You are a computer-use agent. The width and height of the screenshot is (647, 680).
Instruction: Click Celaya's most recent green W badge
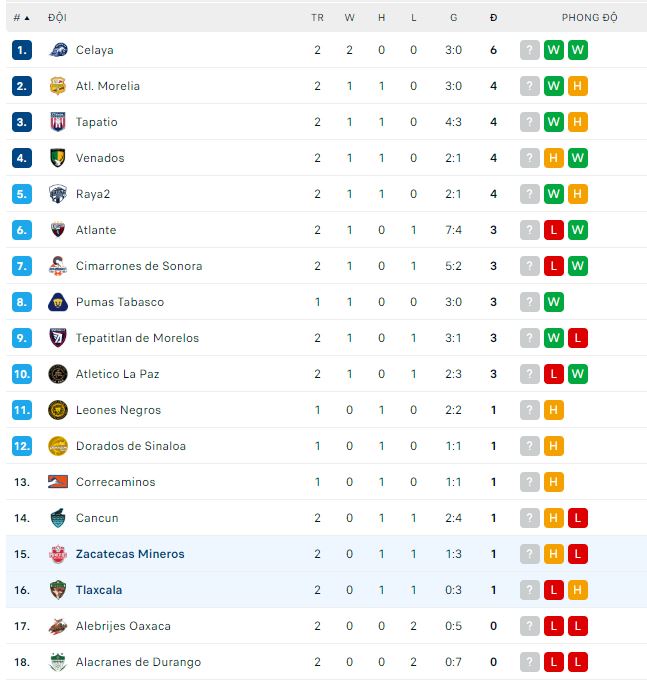coord(578,50)
